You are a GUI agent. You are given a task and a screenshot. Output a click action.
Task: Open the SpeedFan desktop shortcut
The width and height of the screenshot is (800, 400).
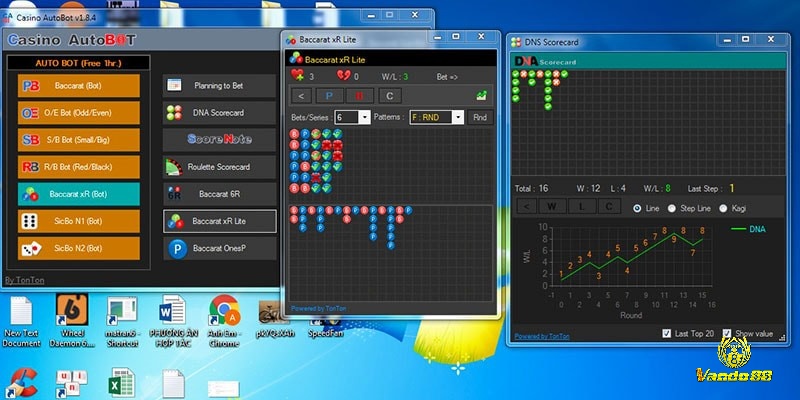326,328
